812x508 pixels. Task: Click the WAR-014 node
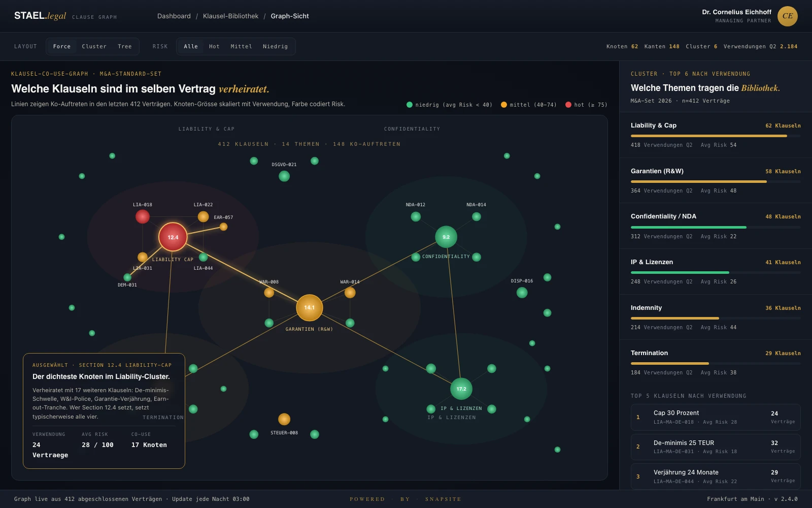pyautogui.click(x=350, y=293)
